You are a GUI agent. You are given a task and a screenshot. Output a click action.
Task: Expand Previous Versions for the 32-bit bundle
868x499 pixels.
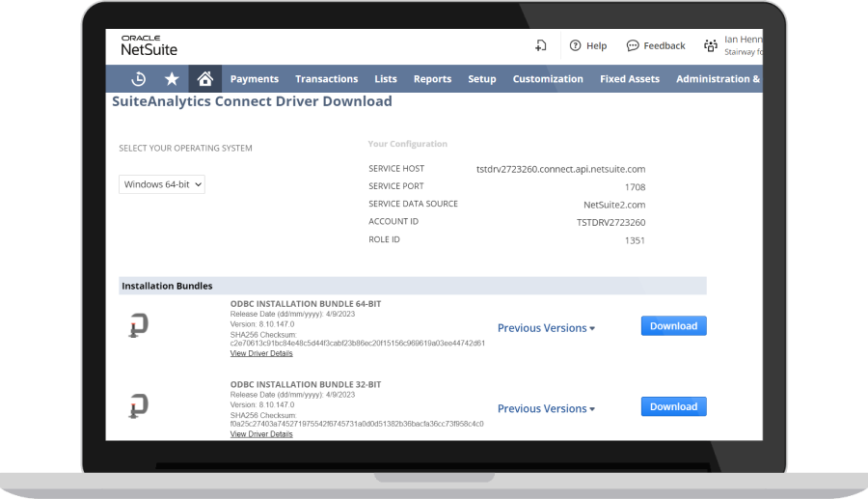point(547,408)
